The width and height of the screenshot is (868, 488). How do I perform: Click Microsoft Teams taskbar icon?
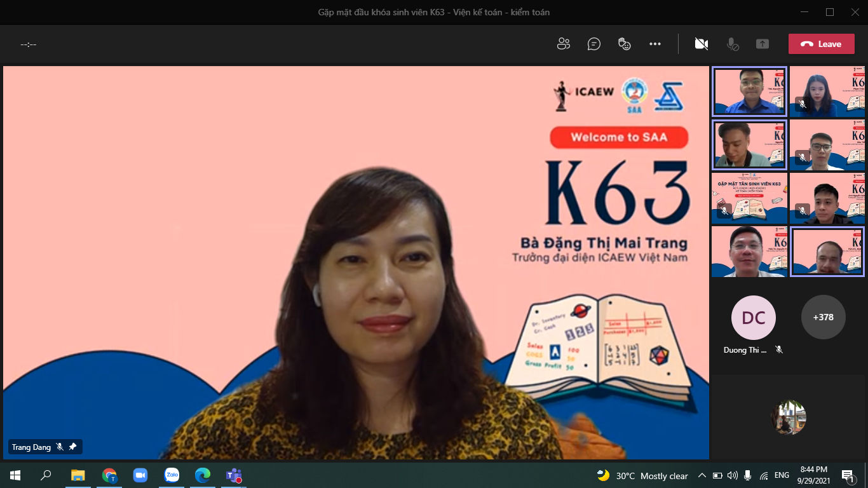(x=234, y=475)
